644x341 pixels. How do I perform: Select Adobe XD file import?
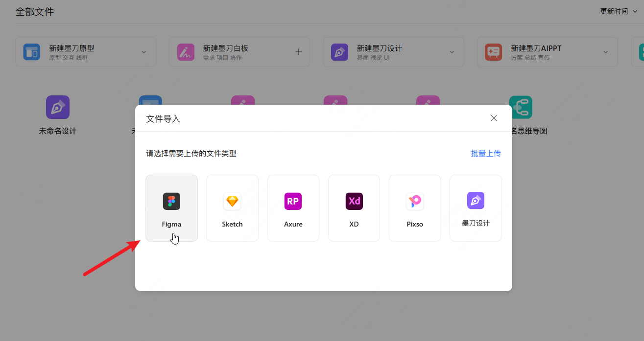point(354,207)
